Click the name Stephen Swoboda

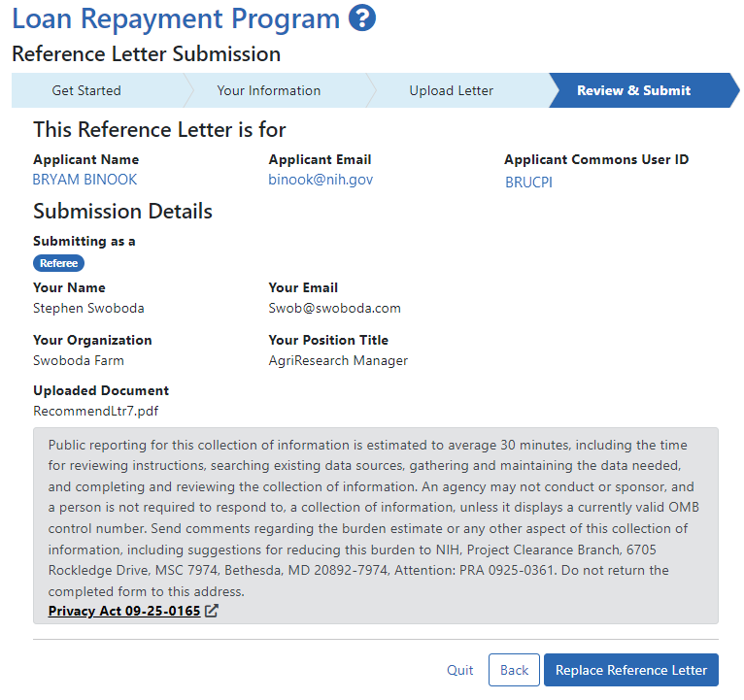coord(88,309)
